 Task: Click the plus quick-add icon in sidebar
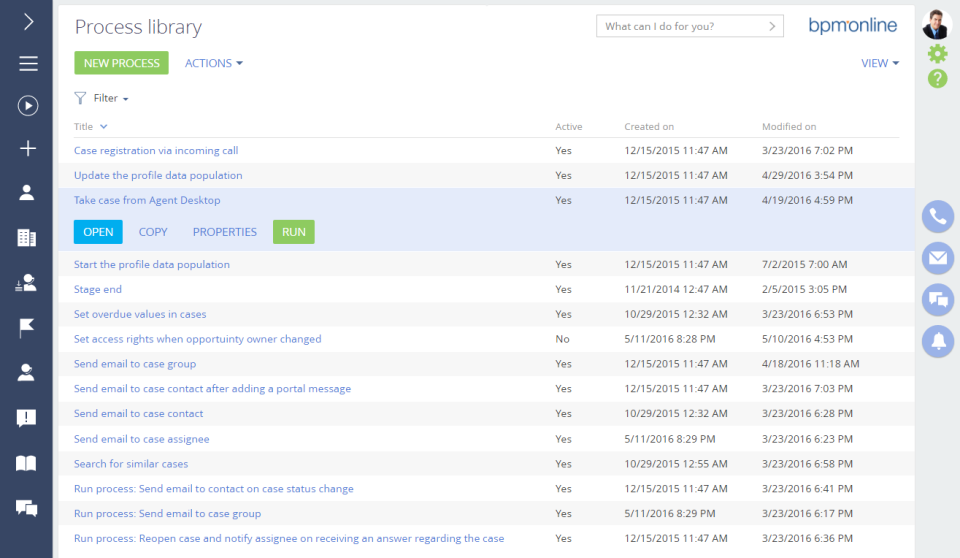[28, 148]
